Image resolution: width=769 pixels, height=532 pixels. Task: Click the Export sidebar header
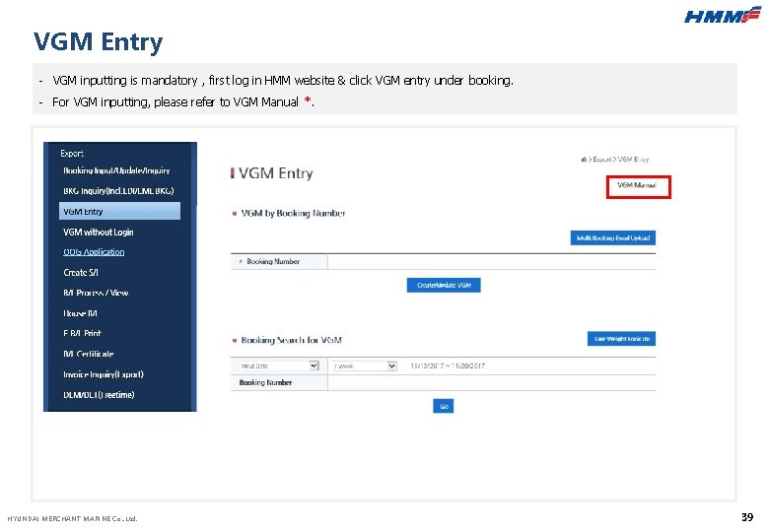pos(72,154)
